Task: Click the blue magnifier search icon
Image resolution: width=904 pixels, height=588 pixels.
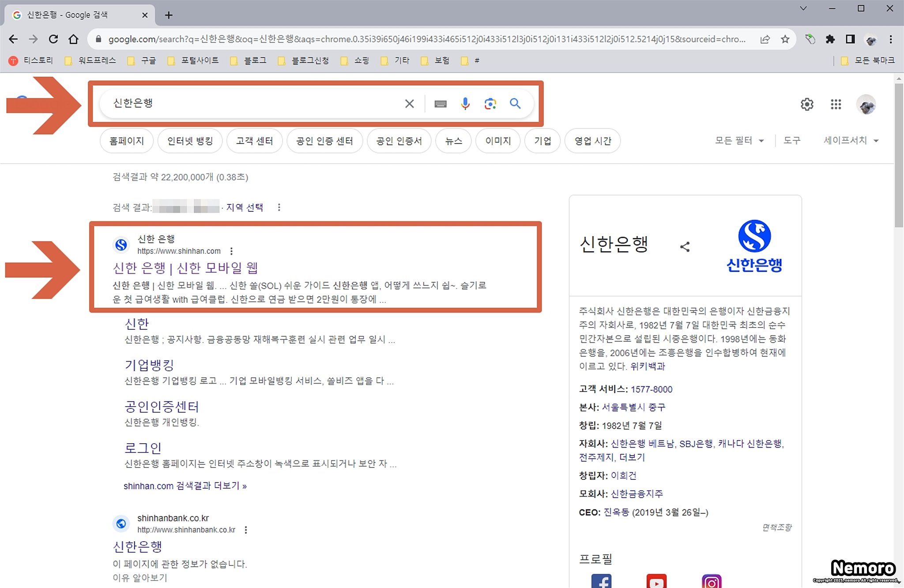Action: coord(515,104)
